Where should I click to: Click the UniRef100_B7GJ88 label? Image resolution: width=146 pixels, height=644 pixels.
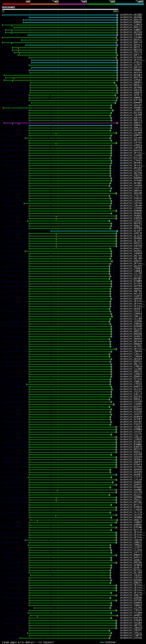pos(131,158)
